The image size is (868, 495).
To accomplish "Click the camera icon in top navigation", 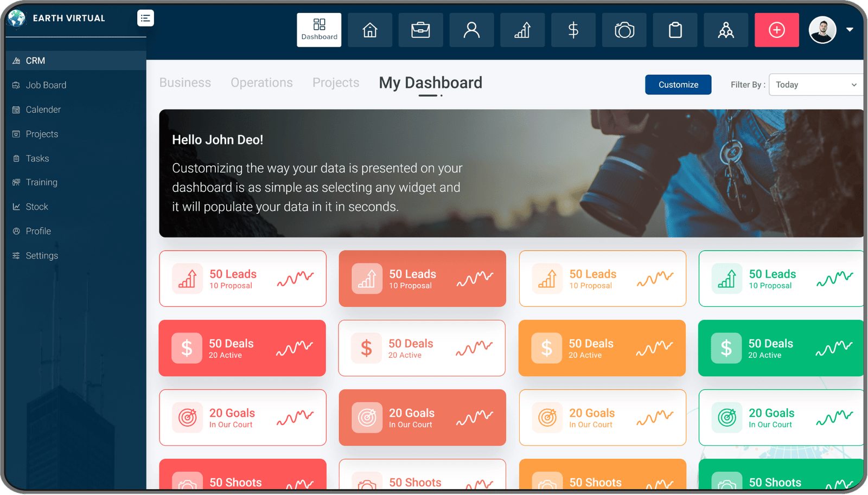I will 624,30.
